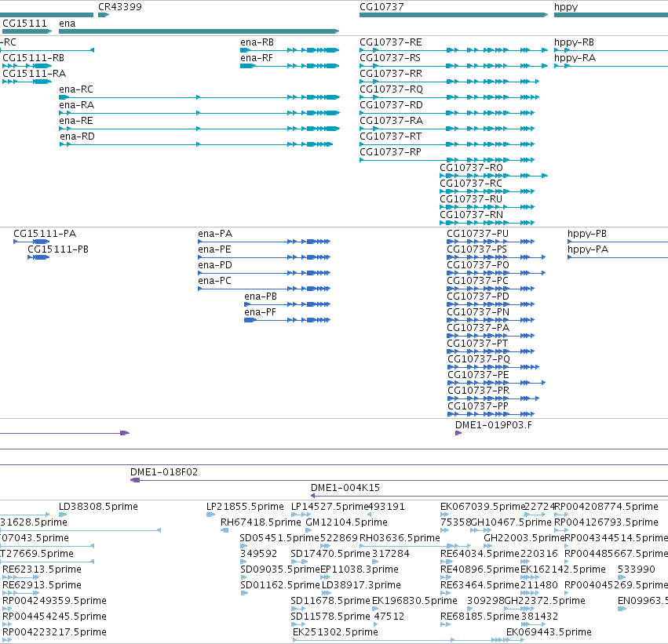Image resolution: width=668 pixels, height=644 pixels.
Task: Click protein ena-PD
Action: (x=264, y=273)
